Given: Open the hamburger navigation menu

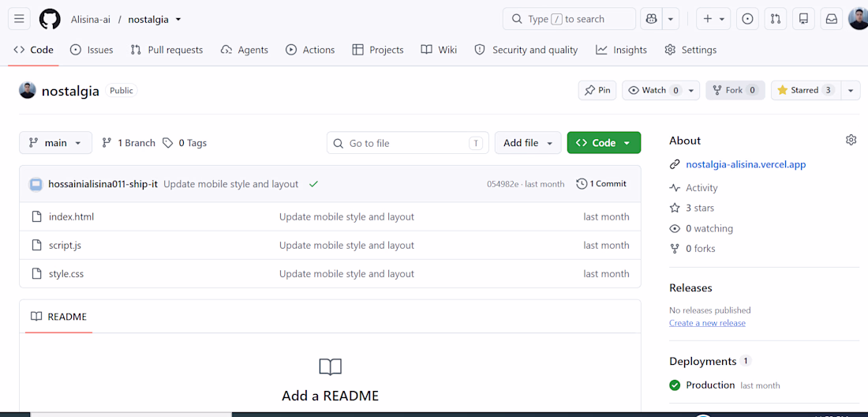Looking at the screenshot, I should (x=19, y=19).
